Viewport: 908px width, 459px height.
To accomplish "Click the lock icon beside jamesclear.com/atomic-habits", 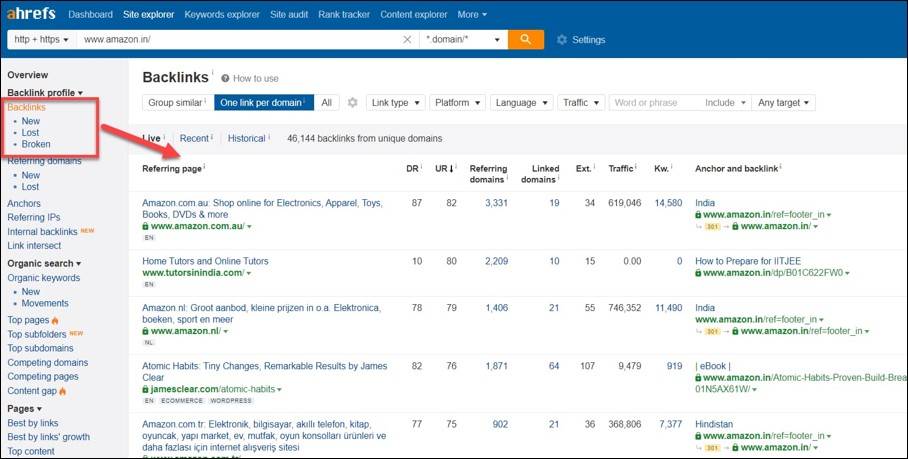I will (x=145, y=390).
